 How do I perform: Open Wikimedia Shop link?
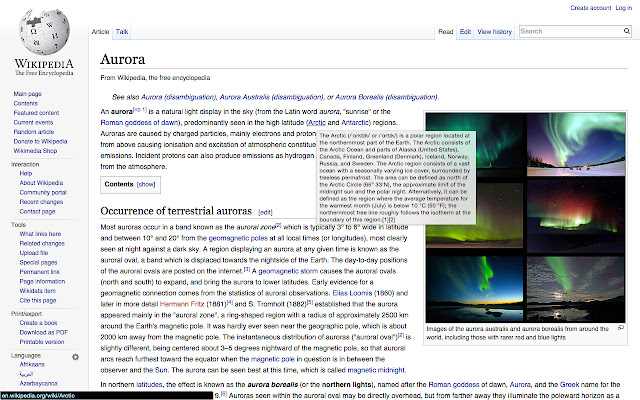click(x=35, y=151)
